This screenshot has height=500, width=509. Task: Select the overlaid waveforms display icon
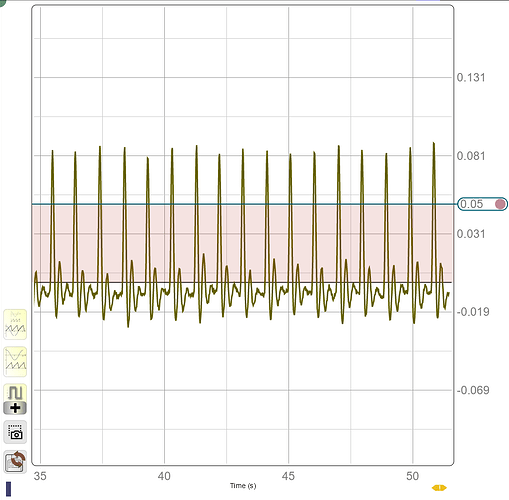coord(15,325)
